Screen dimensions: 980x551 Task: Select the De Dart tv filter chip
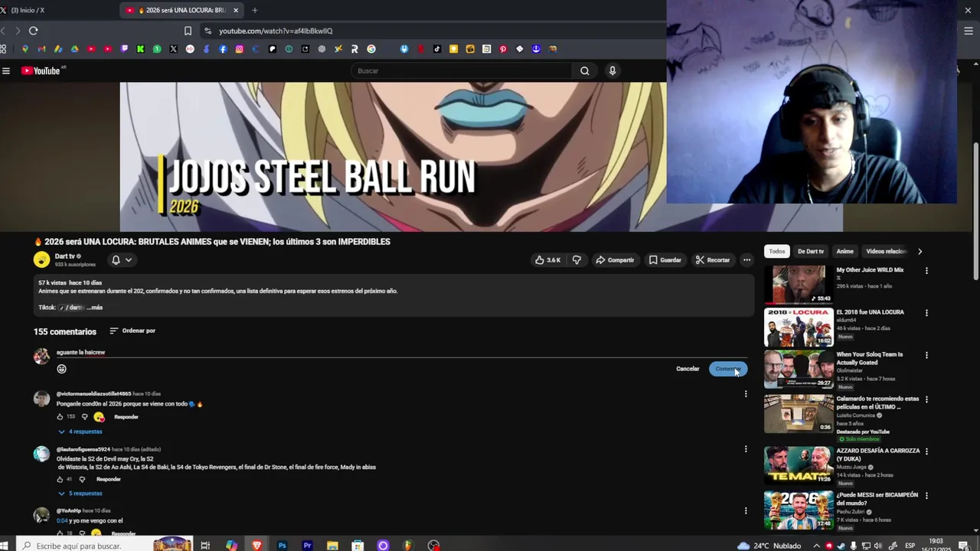(x=811, y=251)
